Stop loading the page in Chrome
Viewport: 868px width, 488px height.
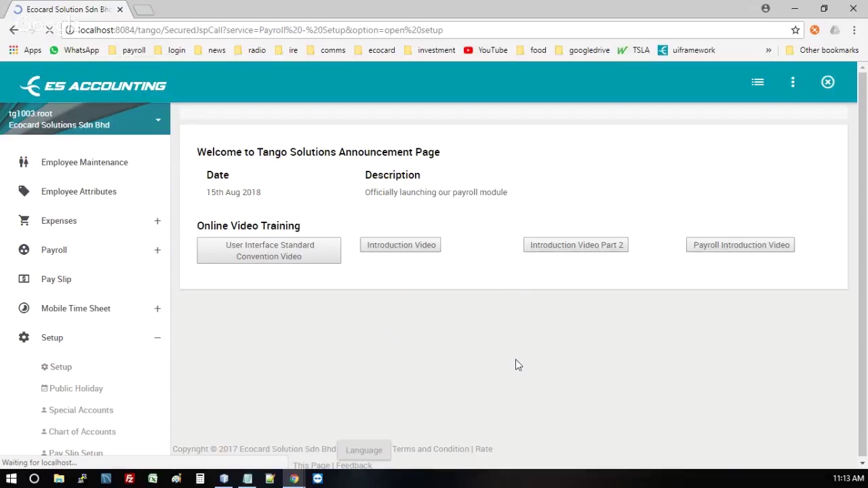point(49,30)
